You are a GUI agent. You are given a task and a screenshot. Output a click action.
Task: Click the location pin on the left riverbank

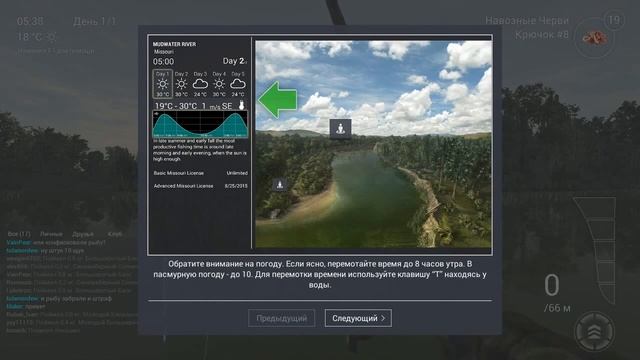tap(280, 184)
